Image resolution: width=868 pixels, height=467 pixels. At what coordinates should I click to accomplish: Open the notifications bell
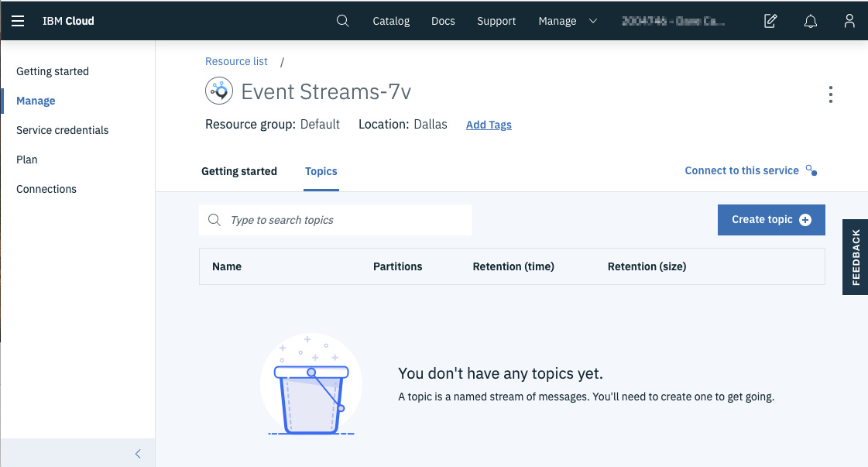pos(811,21)
